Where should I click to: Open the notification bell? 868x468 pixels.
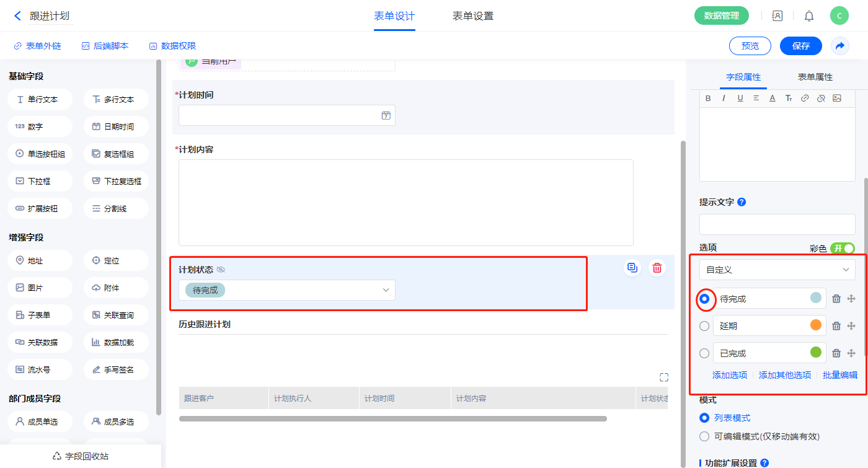[x=809, y=16]
